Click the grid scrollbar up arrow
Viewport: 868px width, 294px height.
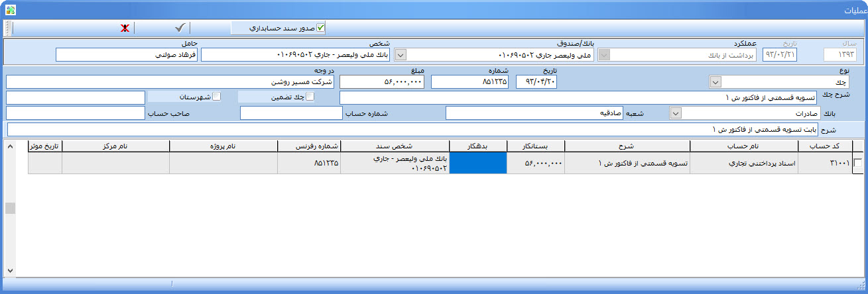[x=9, y=146]
